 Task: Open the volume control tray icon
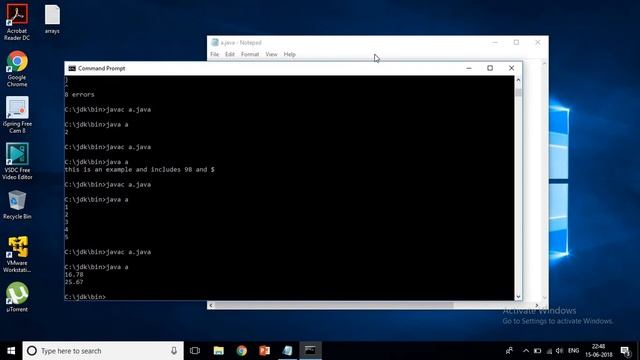[x=560, y=351]
